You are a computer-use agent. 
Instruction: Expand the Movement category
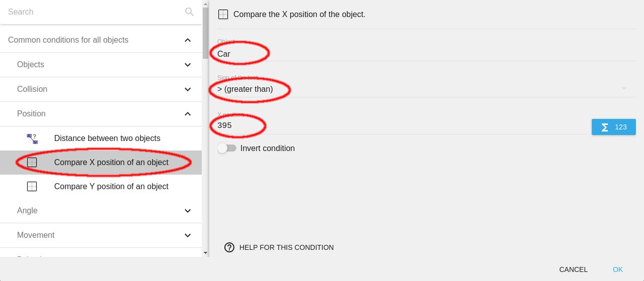click(x=188, y=235)
